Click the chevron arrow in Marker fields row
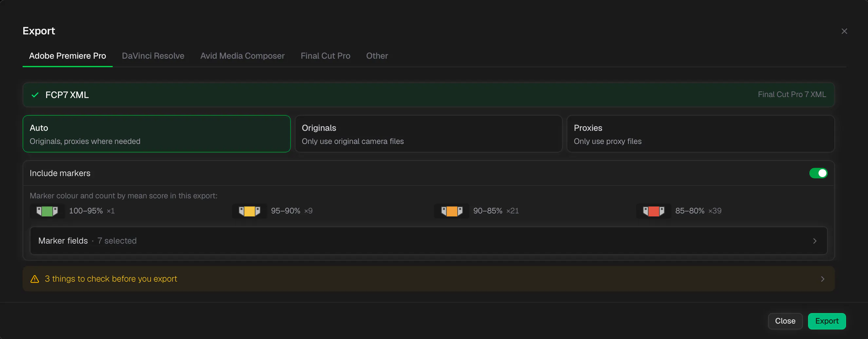Image resolution: width=868 pixels, height=339 pixels. [815, 241]
